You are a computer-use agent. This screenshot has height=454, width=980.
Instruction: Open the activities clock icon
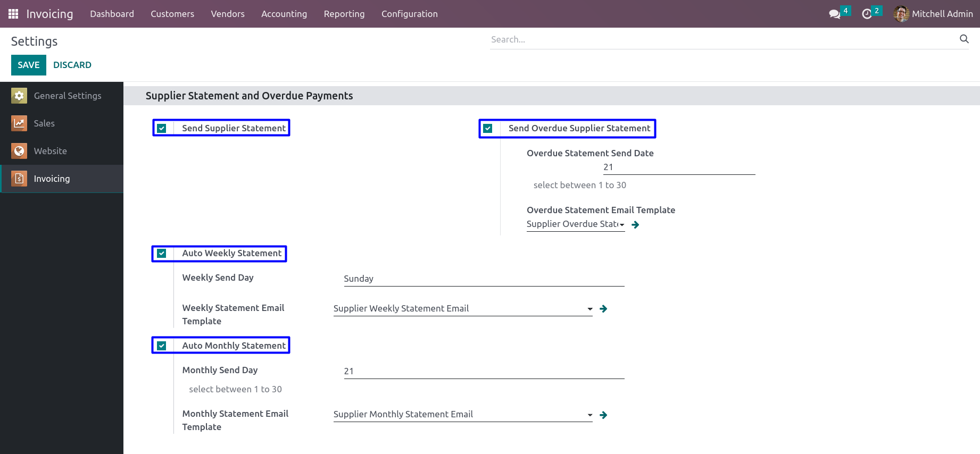click(x=867, y=14)
